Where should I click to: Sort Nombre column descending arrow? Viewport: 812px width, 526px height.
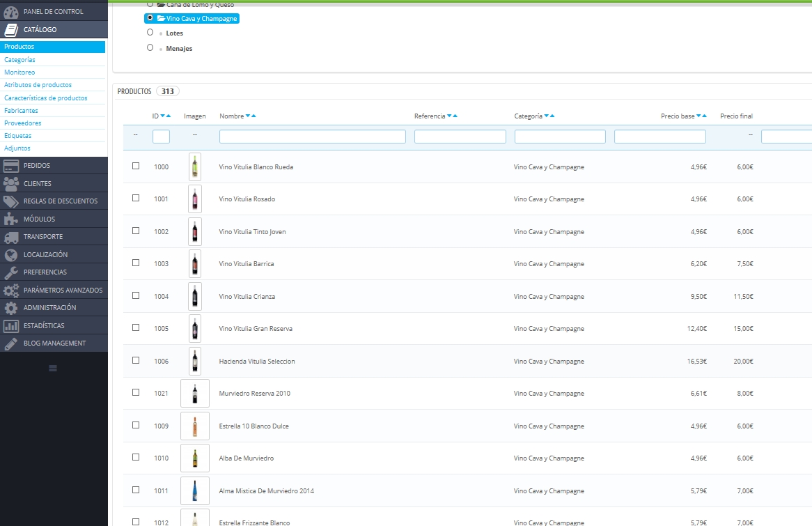[247, 116]
